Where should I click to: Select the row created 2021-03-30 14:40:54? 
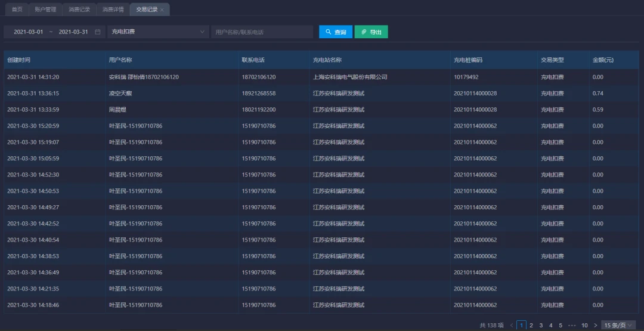[x=321, y=240]
